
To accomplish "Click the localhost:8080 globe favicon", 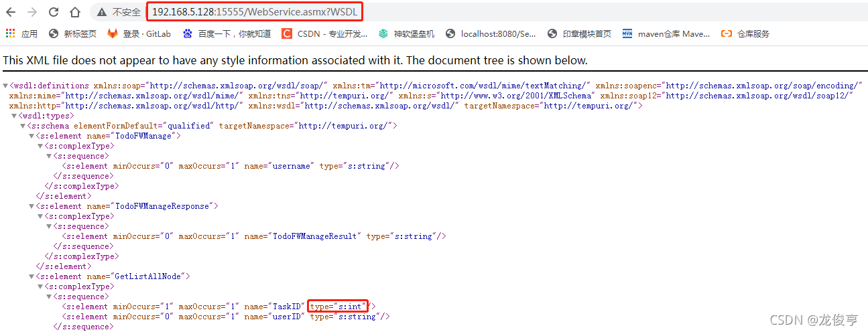I will (x=450, y=33).
